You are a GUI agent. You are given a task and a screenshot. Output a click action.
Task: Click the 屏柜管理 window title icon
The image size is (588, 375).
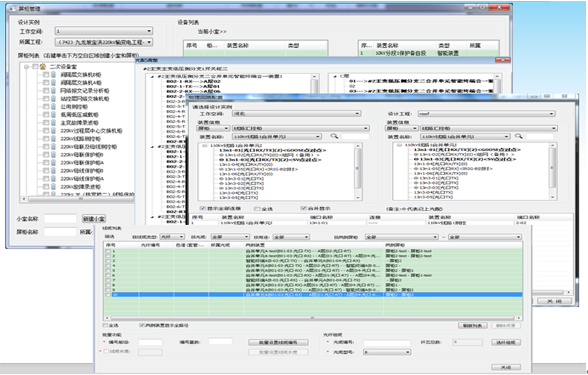(12, 10)
